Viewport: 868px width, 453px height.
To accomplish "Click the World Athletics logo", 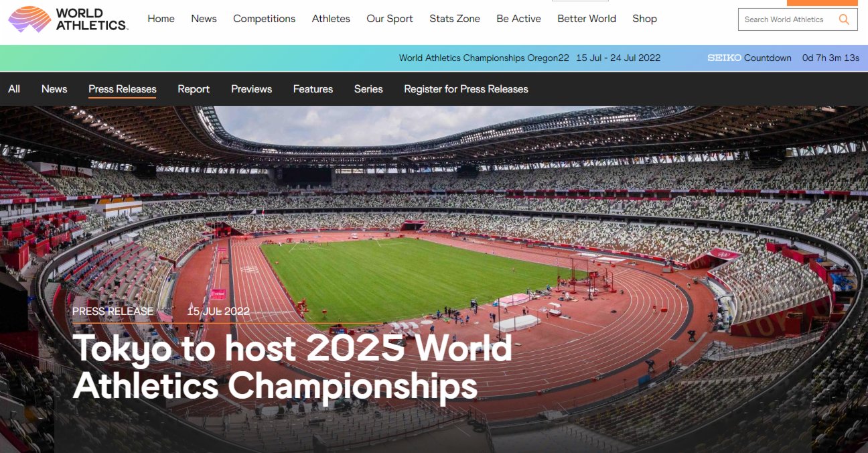I will tap(68, 19).
